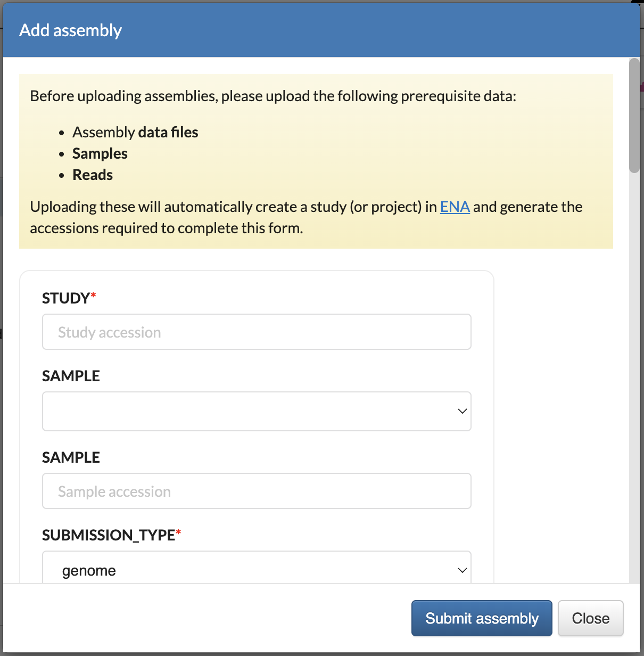Click the STUDY field label
Screen dimensions: 644x656
click(66, 298)
